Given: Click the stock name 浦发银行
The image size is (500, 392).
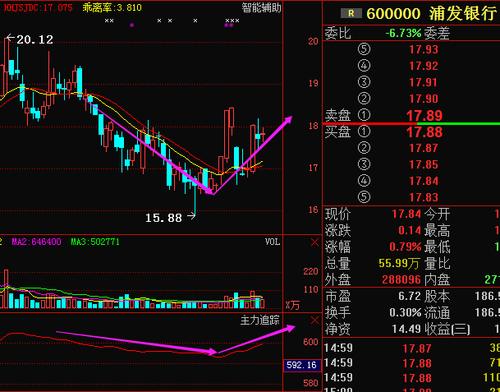Looking at the screenshot, I should point(462,13).
